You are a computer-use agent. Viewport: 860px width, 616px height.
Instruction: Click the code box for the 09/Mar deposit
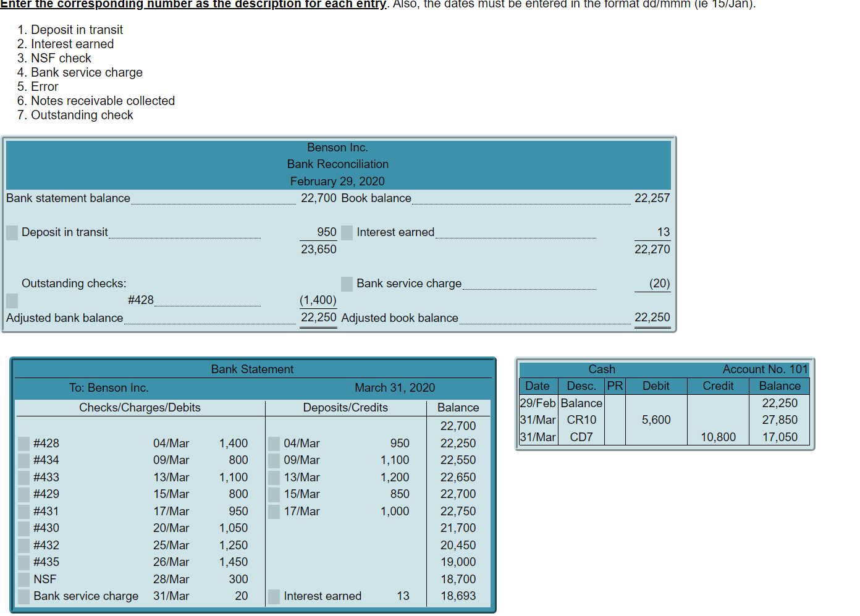272,460
